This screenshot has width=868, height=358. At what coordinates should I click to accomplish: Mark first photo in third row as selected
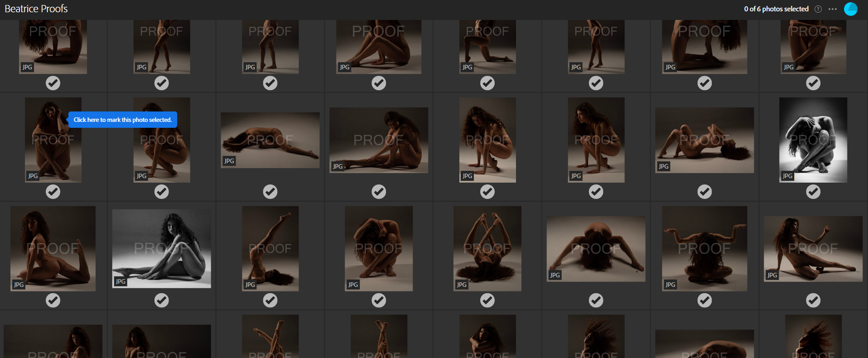[x=53, y=300]
